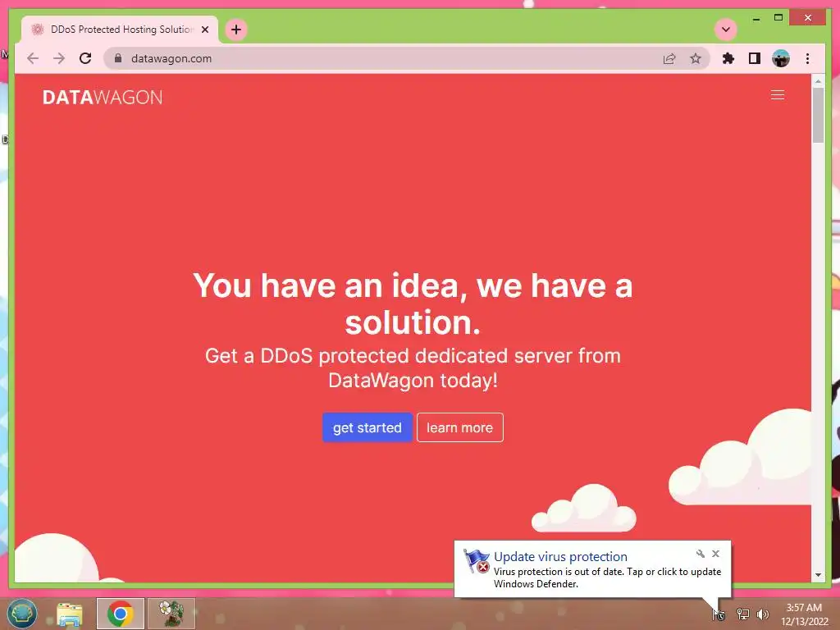Bookmark this page with the star
The height and width of the screenshot is (630, 840).
[696, 58]
